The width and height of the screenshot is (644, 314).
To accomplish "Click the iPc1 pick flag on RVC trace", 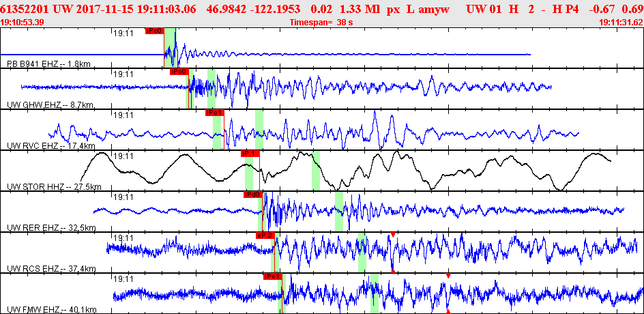I will (215, 113).
